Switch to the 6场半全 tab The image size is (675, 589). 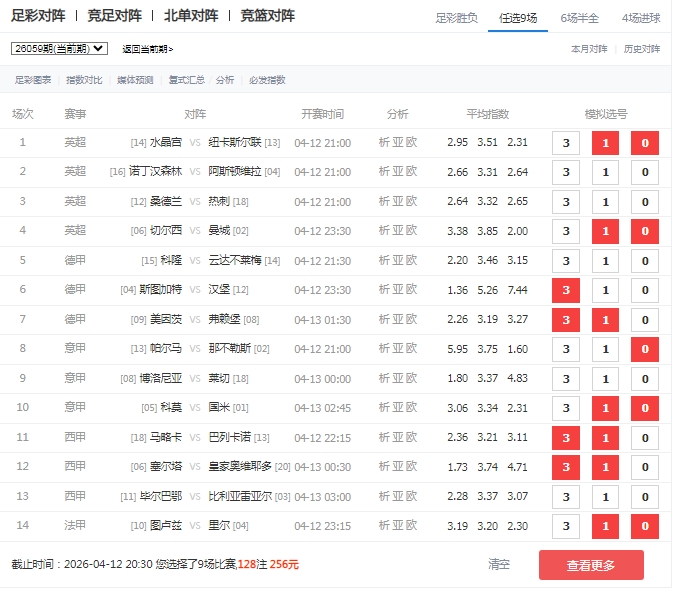(x=580, y=18)
